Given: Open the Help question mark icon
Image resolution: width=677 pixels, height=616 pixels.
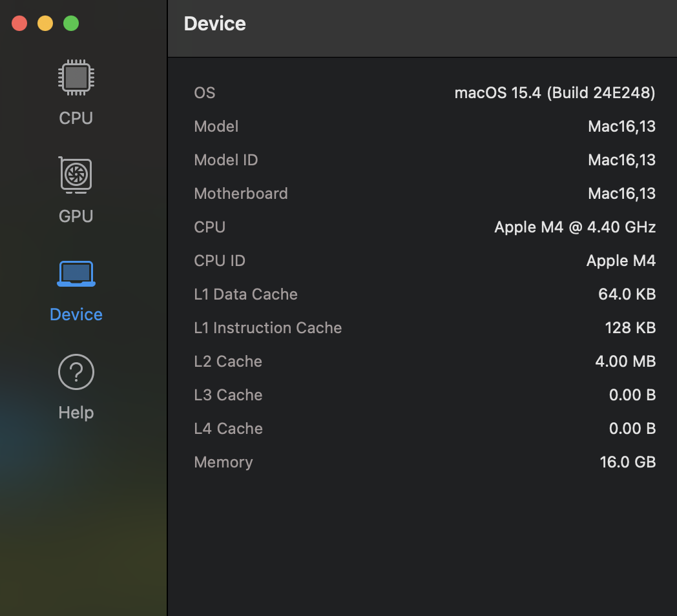Looking at the screenshot, I should pos(76,373).
